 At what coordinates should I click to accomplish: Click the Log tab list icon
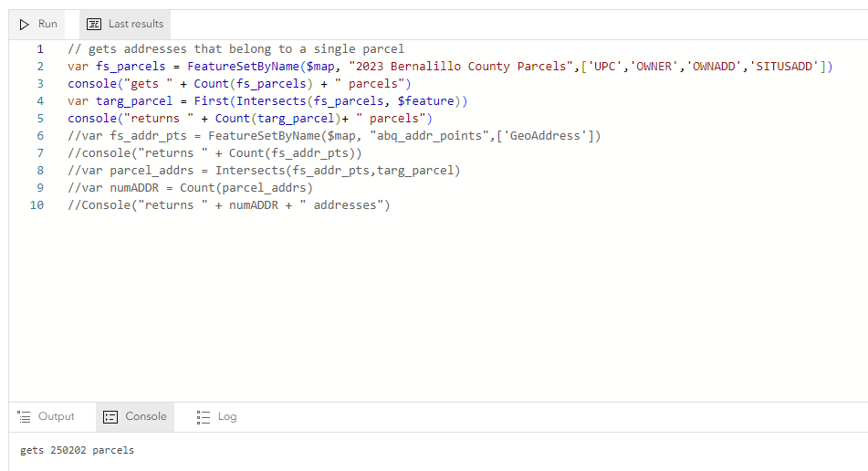point(204,417)
